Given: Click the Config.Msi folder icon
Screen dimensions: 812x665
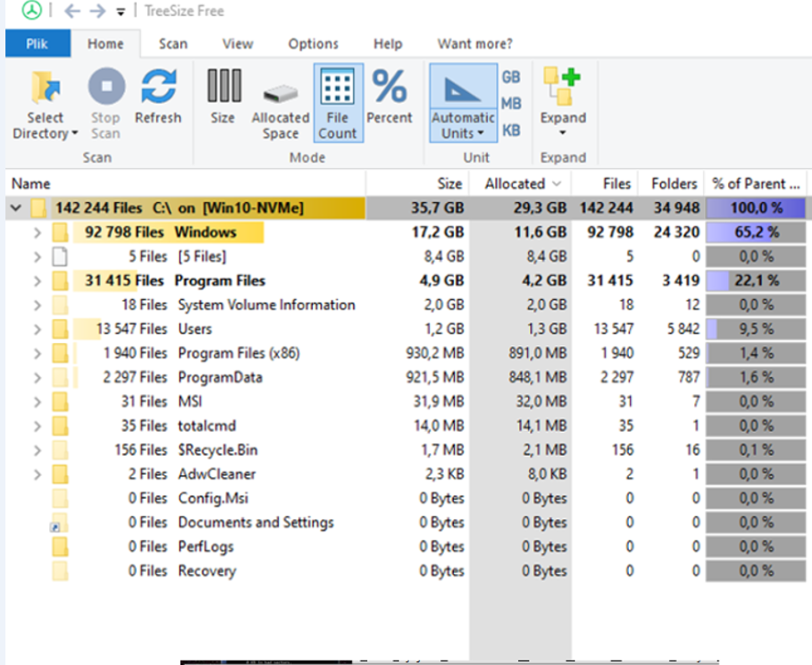Looking at the screenshot, I should tap(60, 498).
